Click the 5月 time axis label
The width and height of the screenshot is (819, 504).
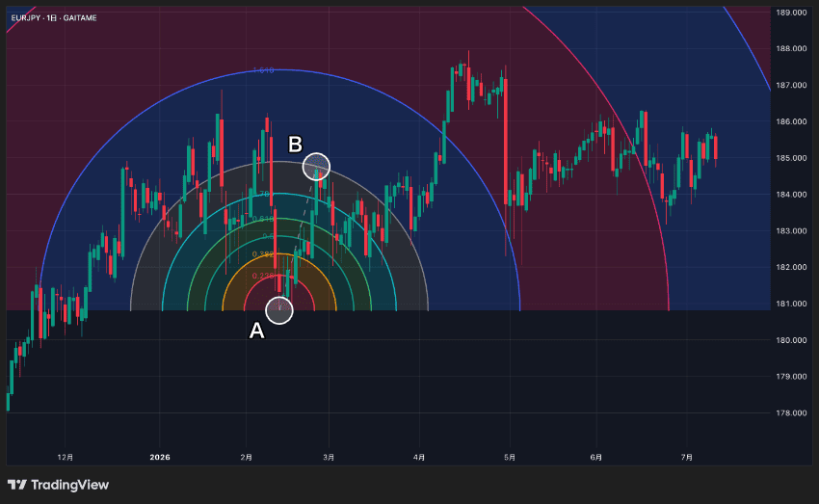coord(510,457)
